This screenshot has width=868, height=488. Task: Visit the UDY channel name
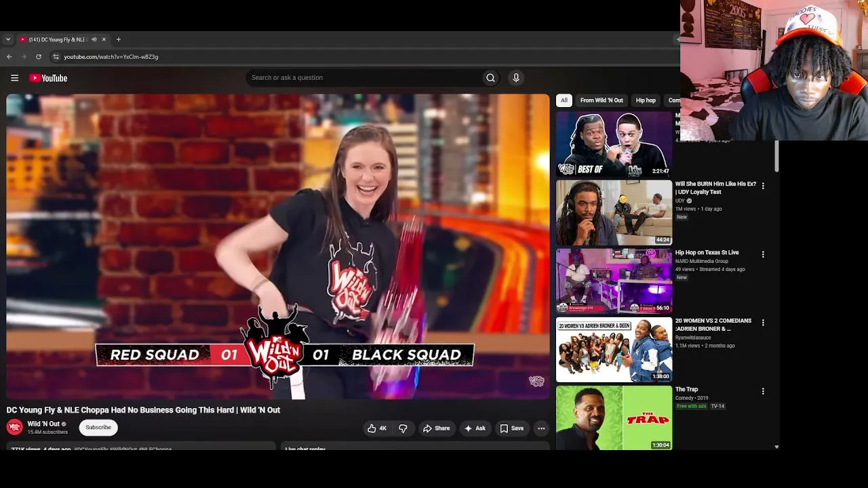pyautogui.click(x=680, y=201)
